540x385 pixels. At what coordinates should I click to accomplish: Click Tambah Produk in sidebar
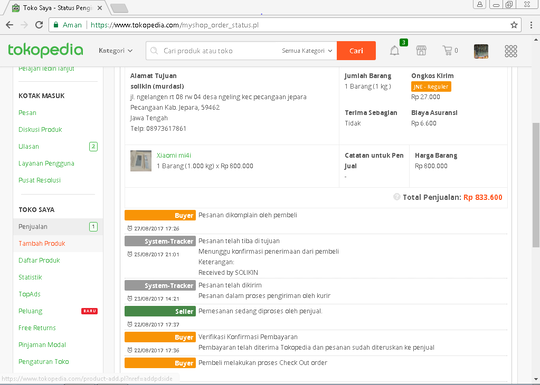coord(42,243)
